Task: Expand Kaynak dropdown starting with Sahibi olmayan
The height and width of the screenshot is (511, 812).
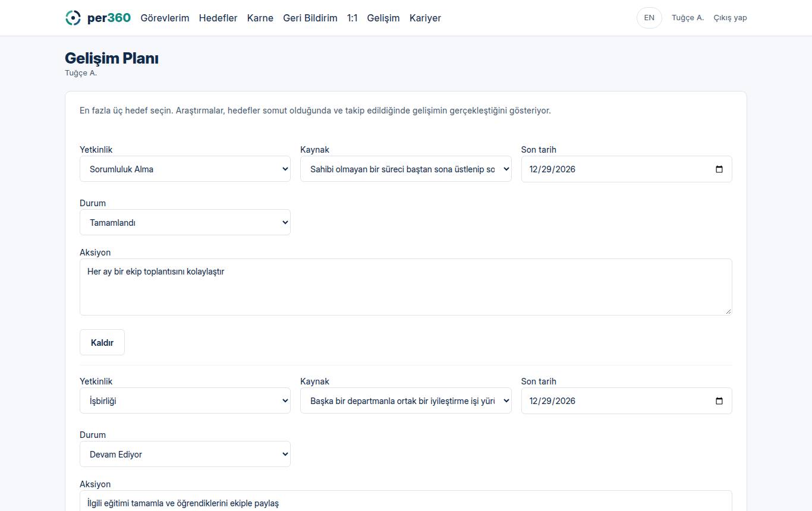Action: 405,169
